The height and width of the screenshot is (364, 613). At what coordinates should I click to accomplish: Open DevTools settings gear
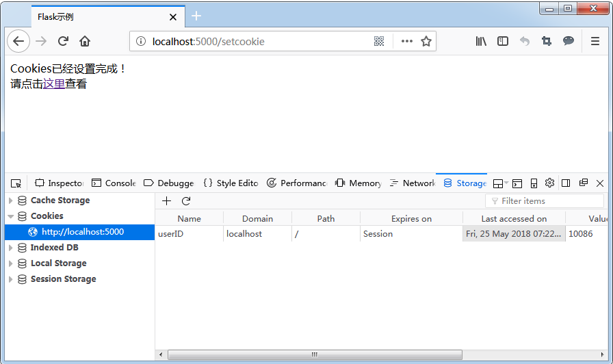point(549,183)
